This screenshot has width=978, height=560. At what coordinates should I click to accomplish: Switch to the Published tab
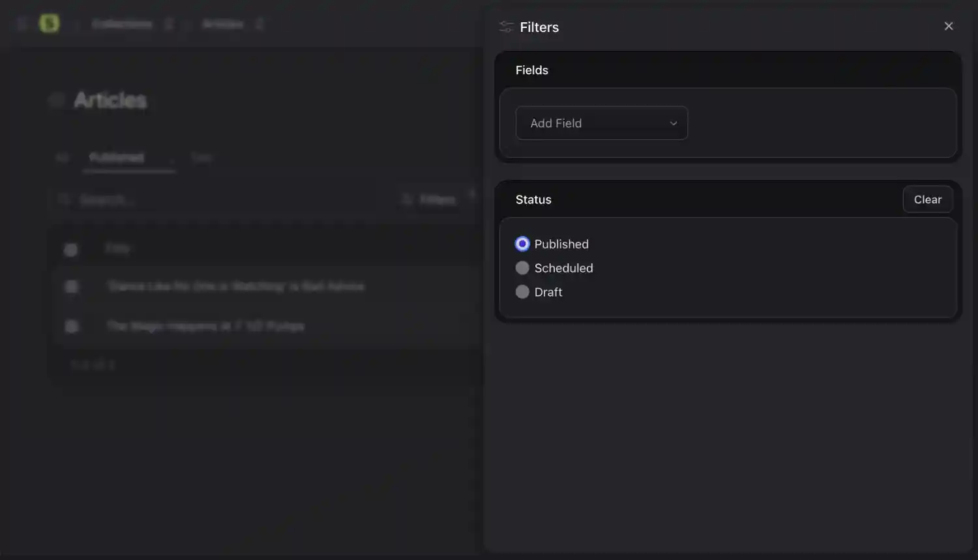tap(116, 156)
